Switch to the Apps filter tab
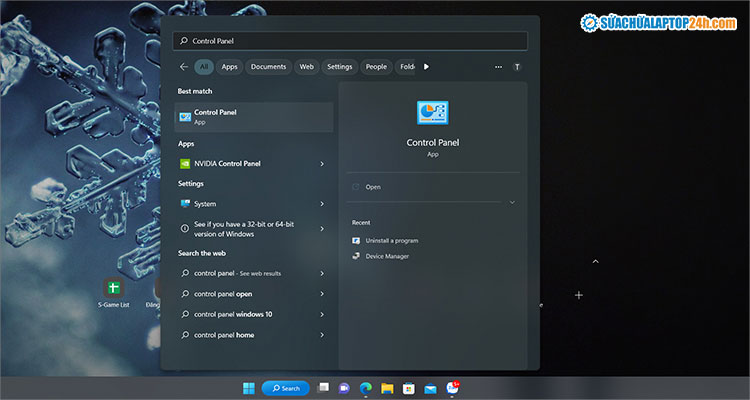 tap(229, 67)
